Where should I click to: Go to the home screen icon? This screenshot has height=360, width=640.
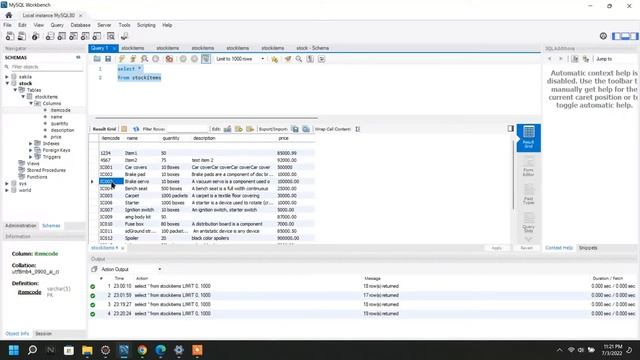(9, 15)
